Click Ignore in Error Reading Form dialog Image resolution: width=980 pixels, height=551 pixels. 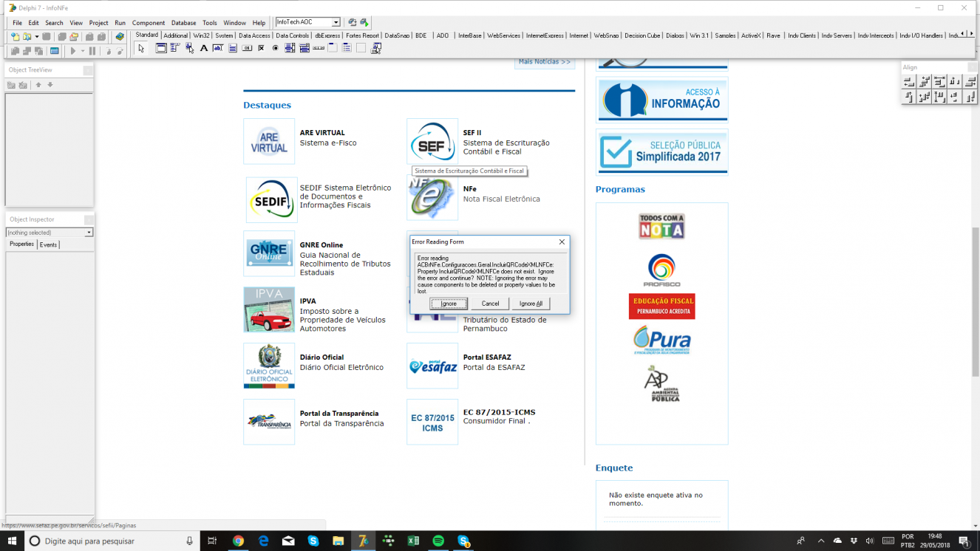449,304
